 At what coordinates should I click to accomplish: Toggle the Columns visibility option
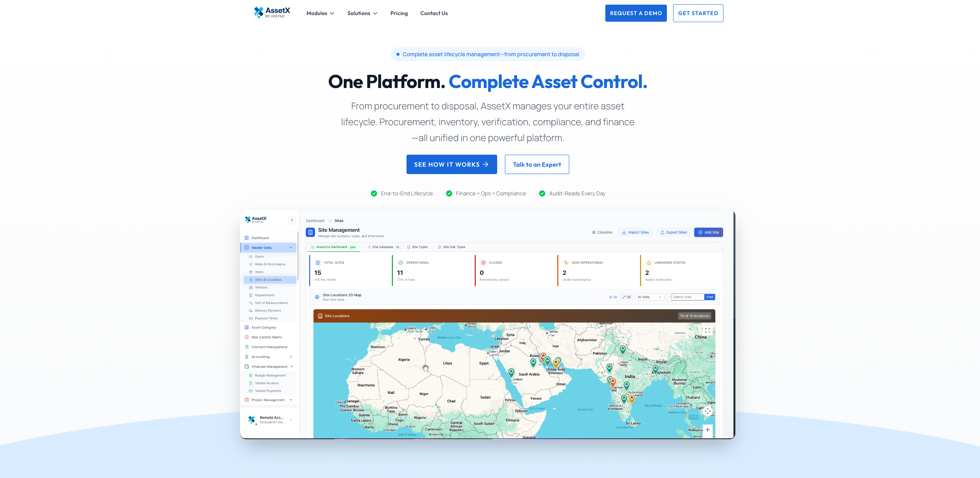[x=602, y=232]
